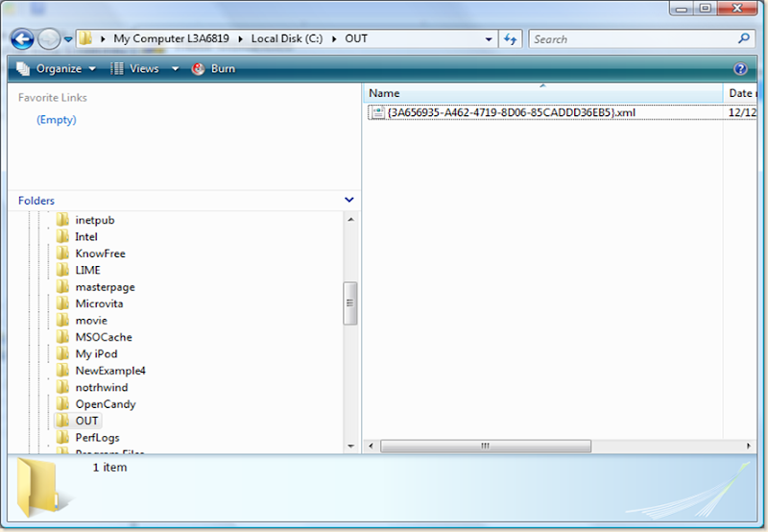Select the inetpub folder in tree

(94, 221)
